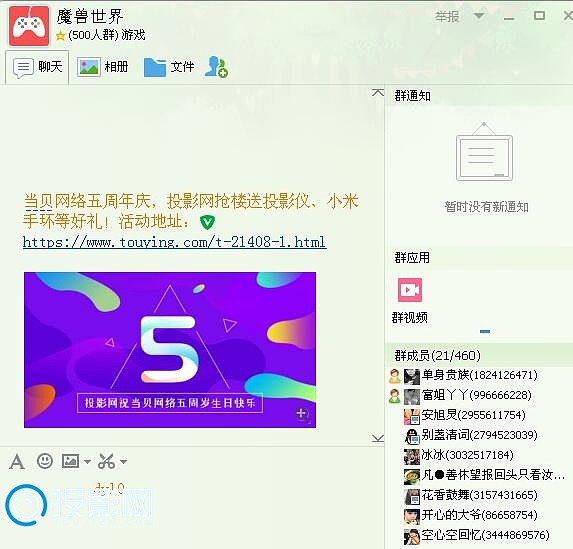The height and width of the screenshot is (549, 573).
Task: Select member 开心的大爷(86658754)
Action: coord(479,515)
